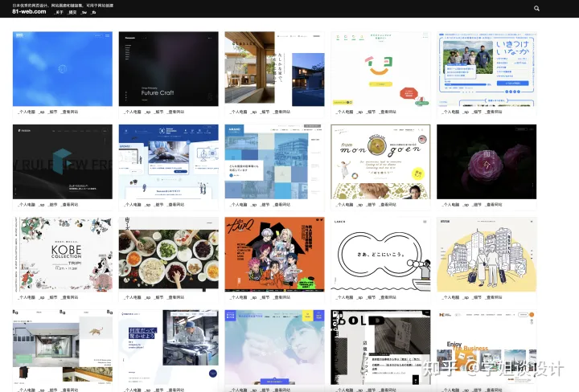Click _细节 under the yellow city card
Viewport: 579px width, 392px height.
pyautogui.click(x=477, y=297)
